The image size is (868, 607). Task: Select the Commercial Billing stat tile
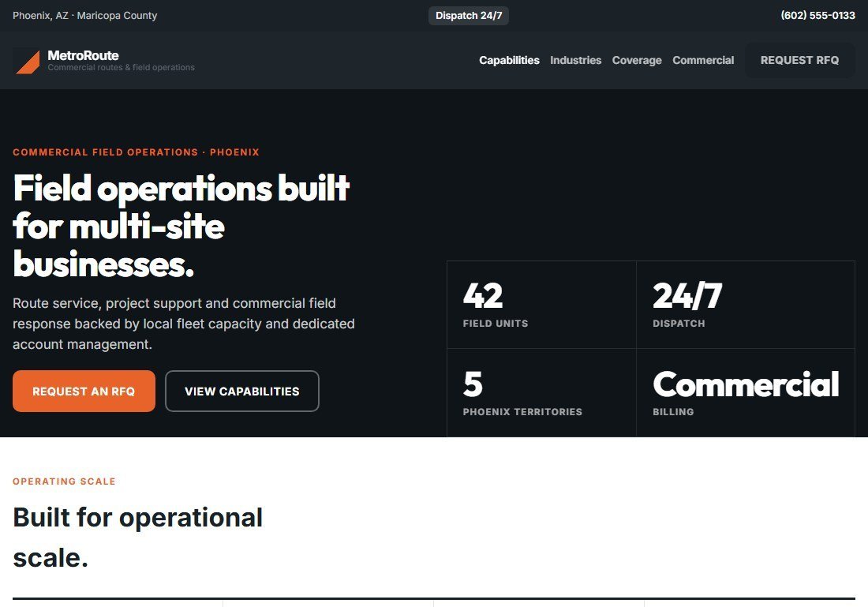pyautogui.click(x=746, y=392)
